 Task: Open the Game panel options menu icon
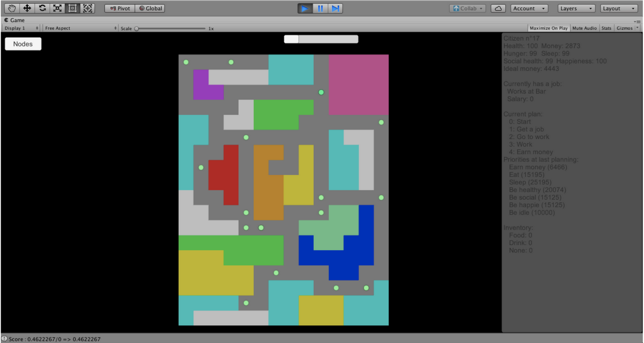637,21
